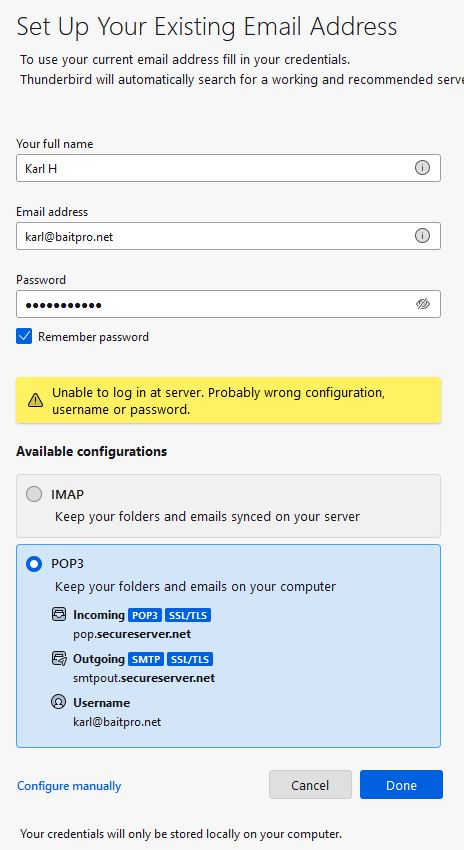Image resolution: width=464 pixels, height=850 pixels.
Task: Click into the Email address input field
Action: click(x=228, y=236)
